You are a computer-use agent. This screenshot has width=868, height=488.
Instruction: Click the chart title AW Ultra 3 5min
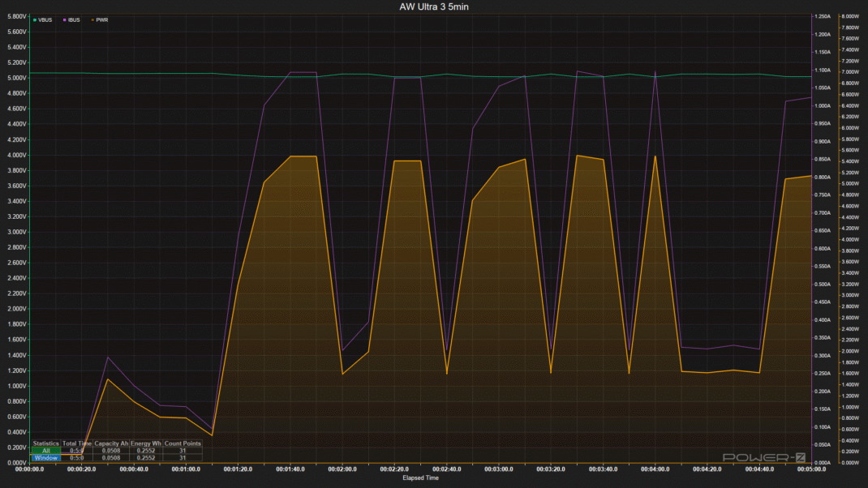(434, 6)
